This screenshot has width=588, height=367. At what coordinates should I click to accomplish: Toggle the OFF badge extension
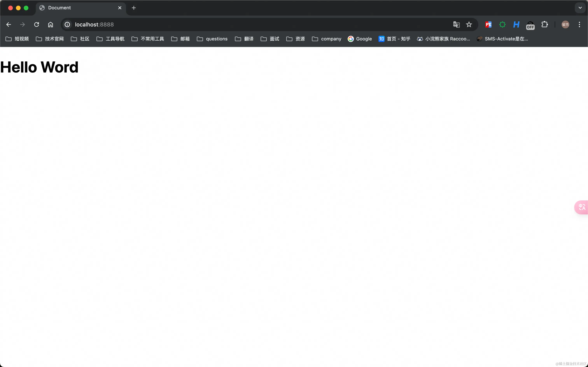(530, 25)
